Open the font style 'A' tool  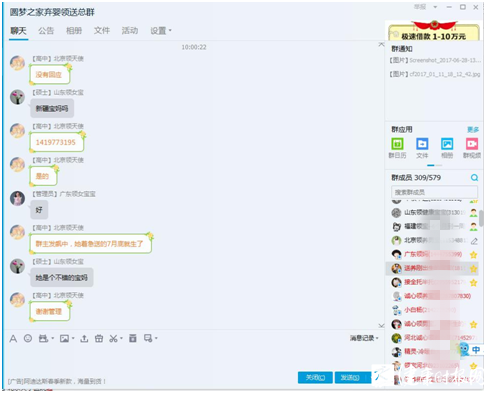coord(13,339)
